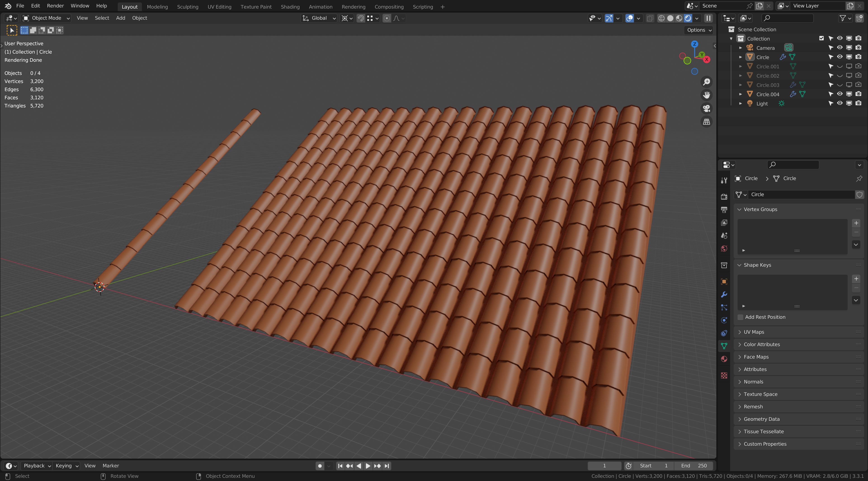The image size is (868, 481).
Task: Toggle the camera view gizmo button
Action: tap(706, 108)
